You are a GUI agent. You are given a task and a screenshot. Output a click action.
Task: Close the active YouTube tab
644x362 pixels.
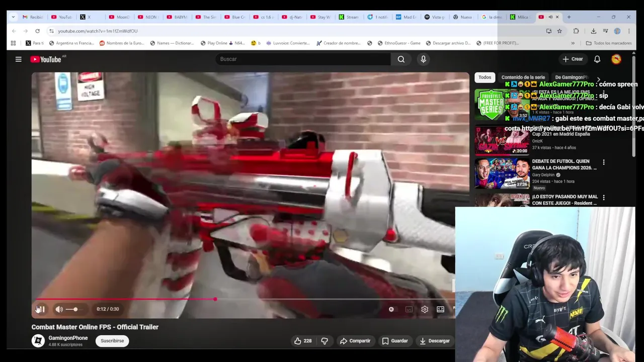click(x=557, y=17)
